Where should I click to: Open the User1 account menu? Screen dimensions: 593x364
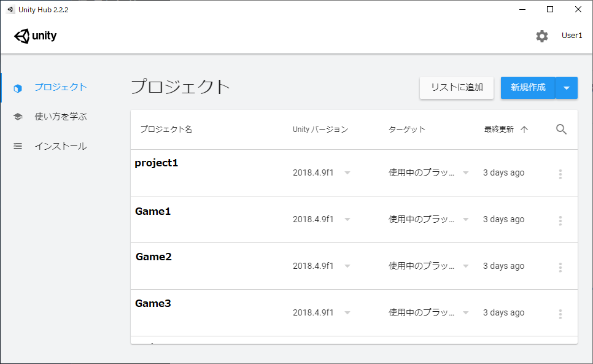[572, 36]
